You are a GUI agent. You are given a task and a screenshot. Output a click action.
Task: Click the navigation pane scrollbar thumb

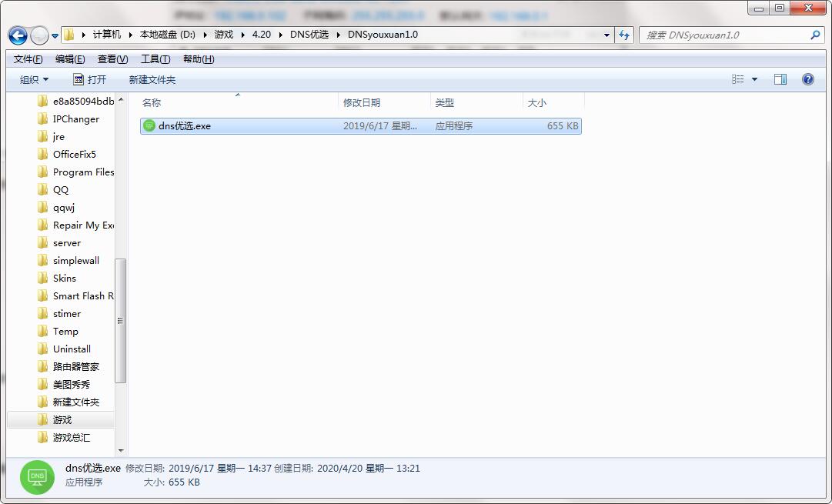point(120,320)
